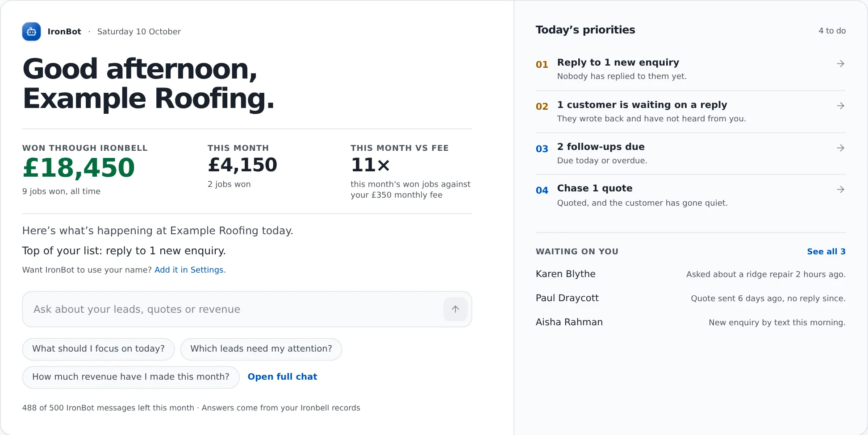Open Karen Blythe's waiting enquiry

[690, 274]
